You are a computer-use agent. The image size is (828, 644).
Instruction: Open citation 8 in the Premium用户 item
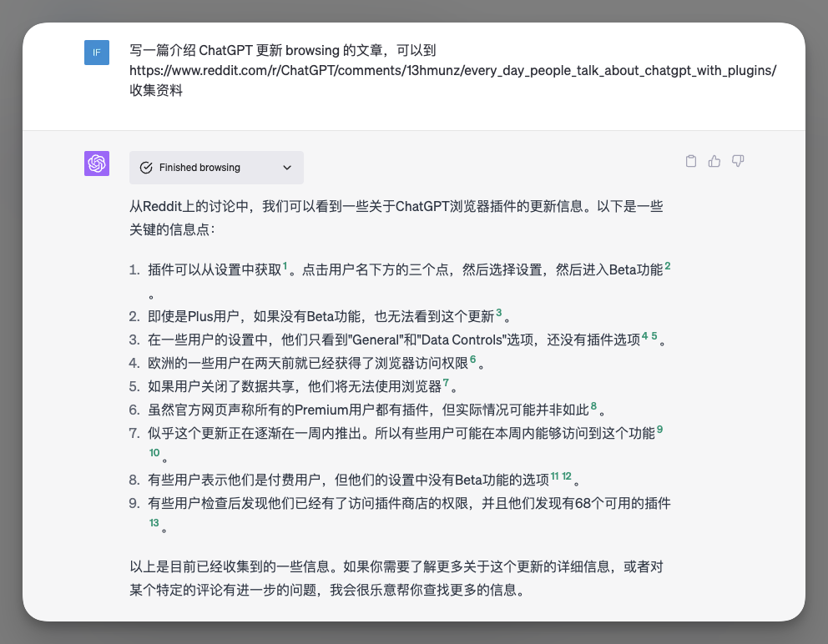594,406
